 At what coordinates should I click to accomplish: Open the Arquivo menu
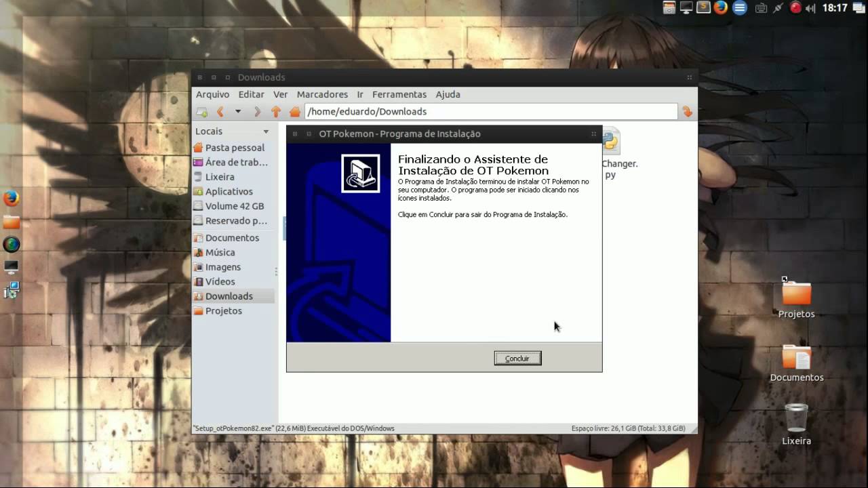coord(212,94)
